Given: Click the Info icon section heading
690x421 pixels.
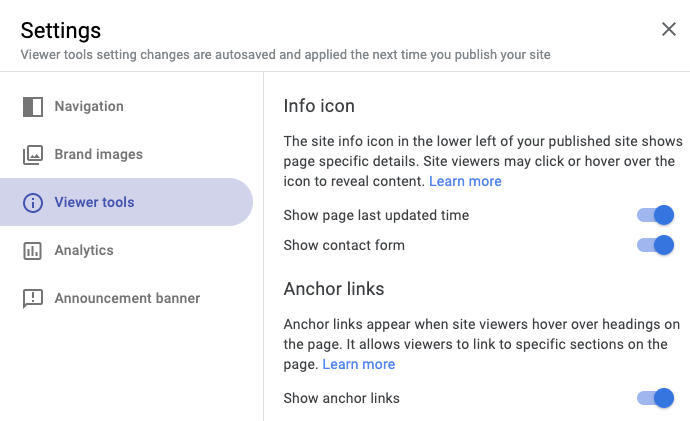Looking at the screenshot, I should point(319,106).
